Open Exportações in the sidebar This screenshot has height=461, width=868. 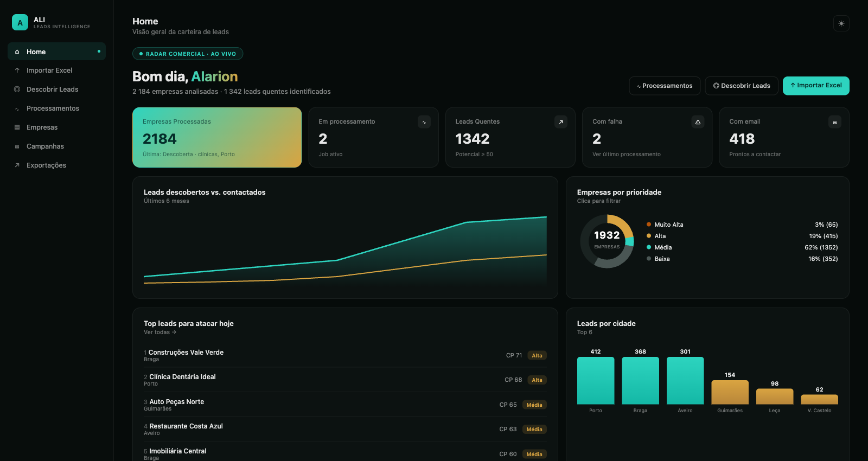[x=56, y=165]
